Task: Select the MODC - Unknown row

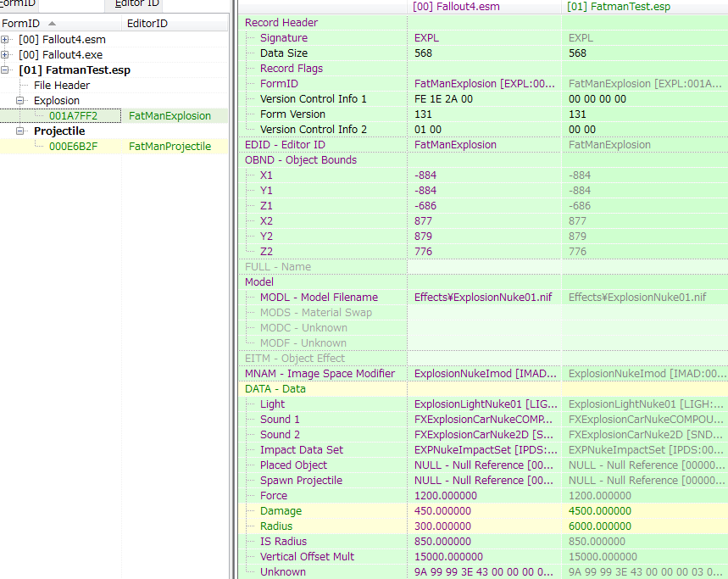Action: click(483, 328)
